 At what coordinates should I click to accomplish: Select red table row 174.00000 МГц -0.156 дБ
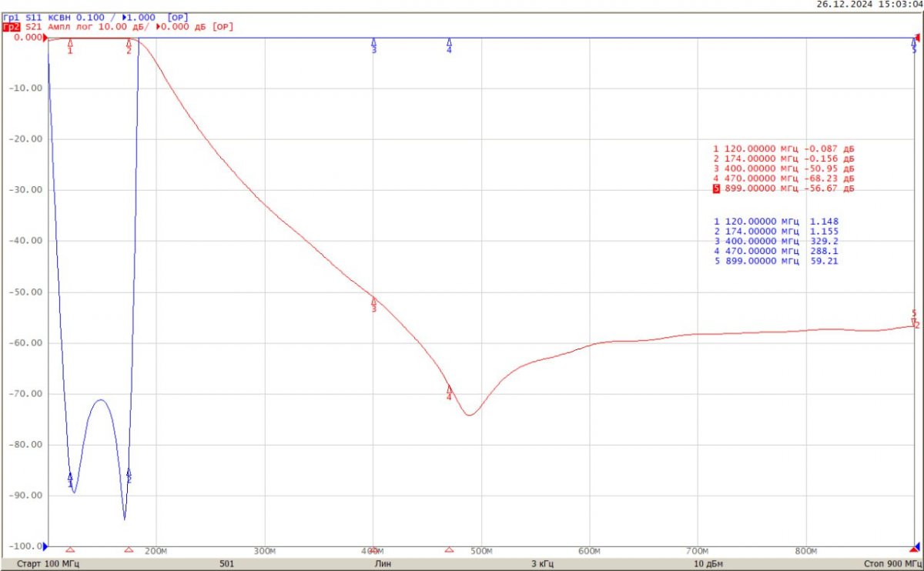pos(784,159)
